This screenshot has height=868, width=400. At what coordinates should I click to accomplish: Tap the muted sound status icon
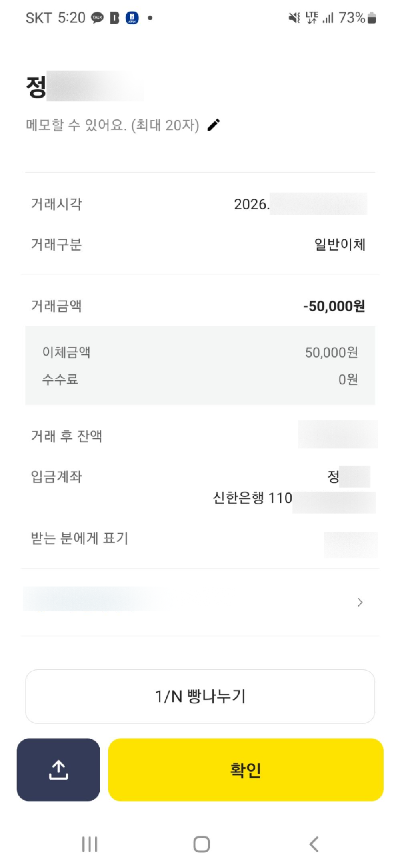tap(294, 18)
